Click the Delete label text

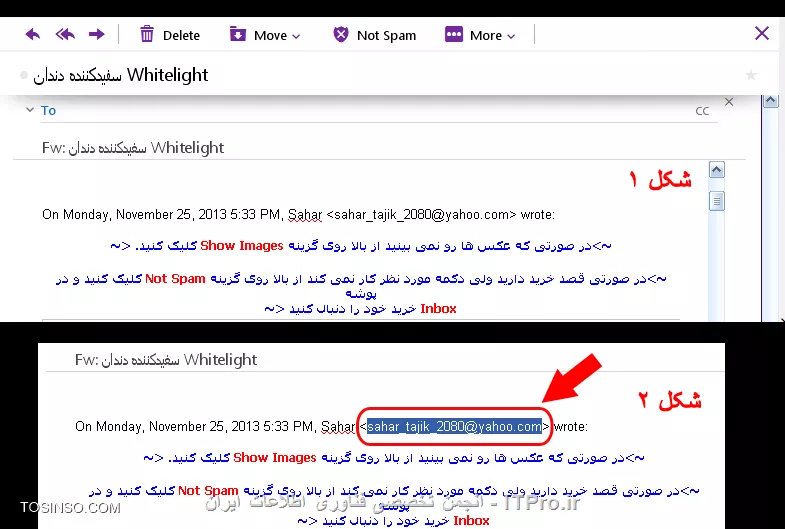[x=181, y=36]
